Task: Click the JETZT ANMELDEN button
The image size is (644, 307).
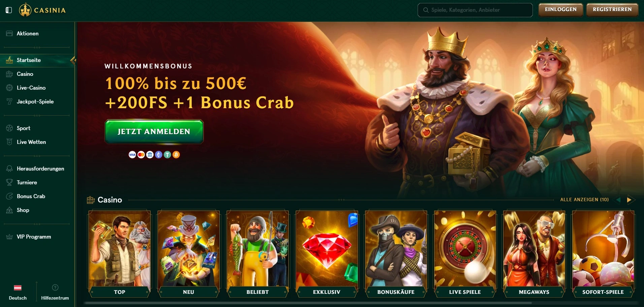Action: [x=154, y=131]
